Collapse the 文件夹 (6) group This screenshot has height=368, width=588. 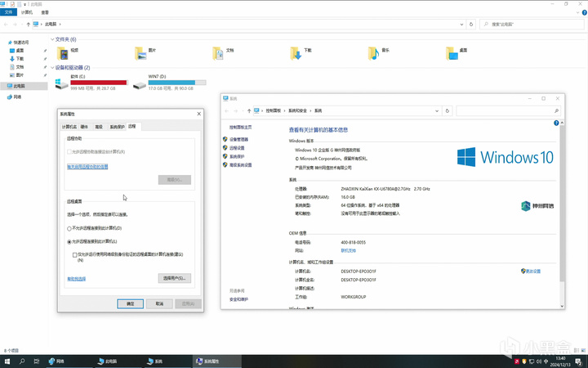(x=52, y=39)
